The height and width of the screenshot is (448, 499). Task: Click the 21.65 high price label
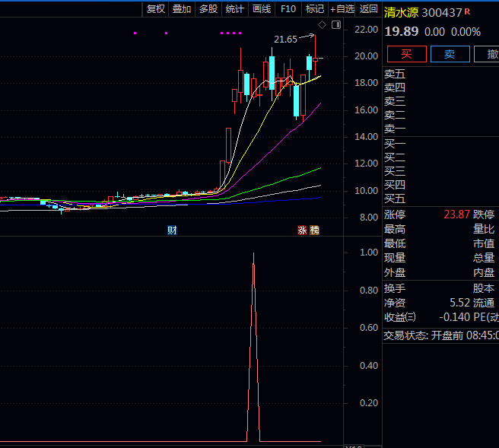tap(286, 40)
